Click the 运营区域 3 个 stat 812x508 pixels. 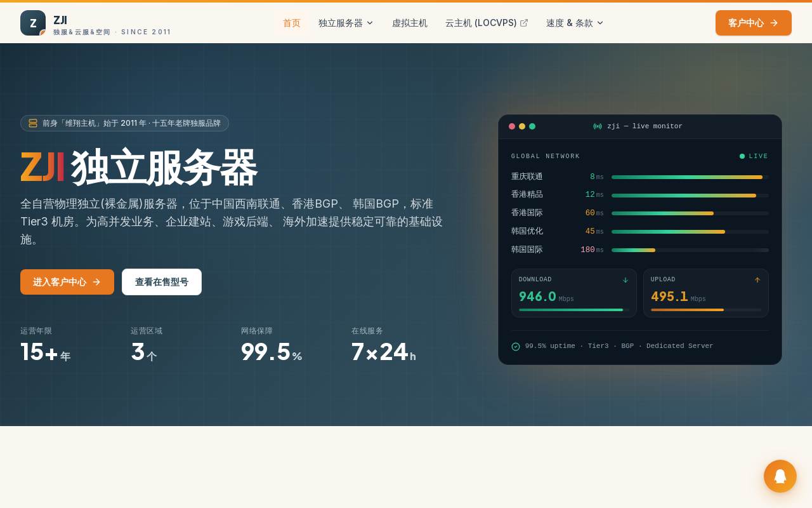point(147,345)
